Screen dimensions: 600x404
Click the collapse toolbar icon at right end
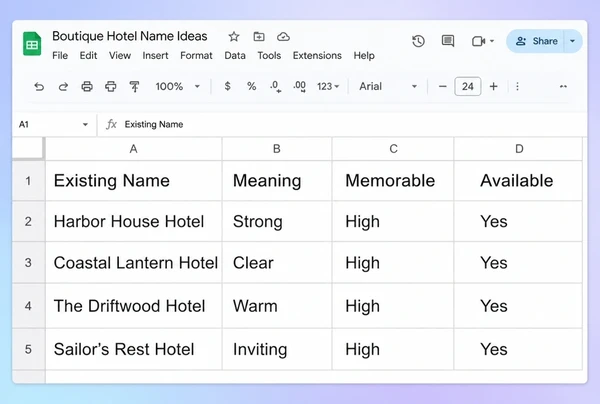tap(563, 86)
